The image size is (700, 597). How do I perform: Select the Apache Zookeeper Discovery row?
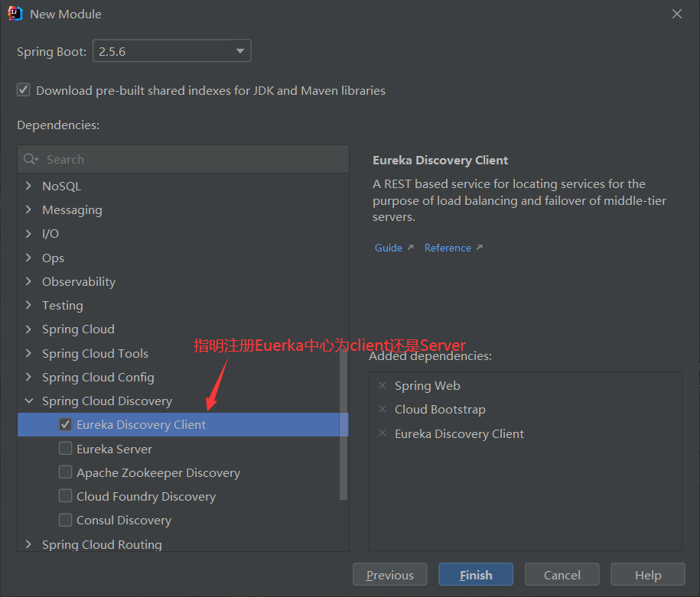point(183,472)
